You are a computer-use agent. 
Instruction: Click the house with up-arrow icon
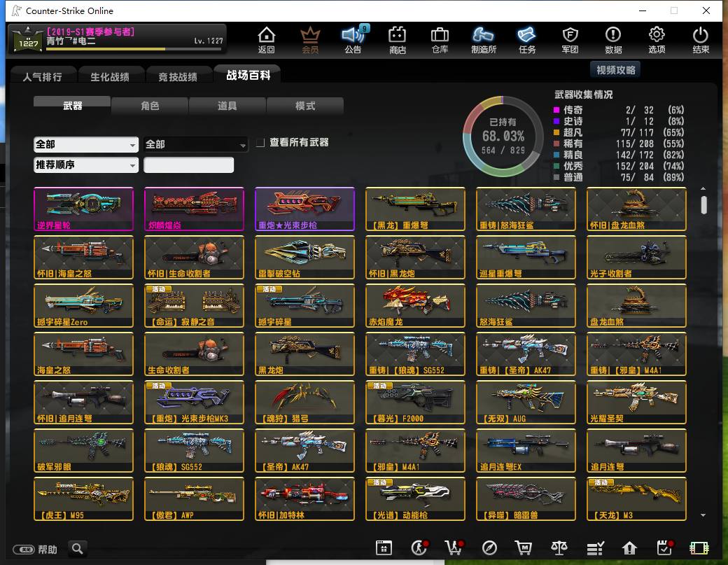pyautogui.click(x=629, y=548)
